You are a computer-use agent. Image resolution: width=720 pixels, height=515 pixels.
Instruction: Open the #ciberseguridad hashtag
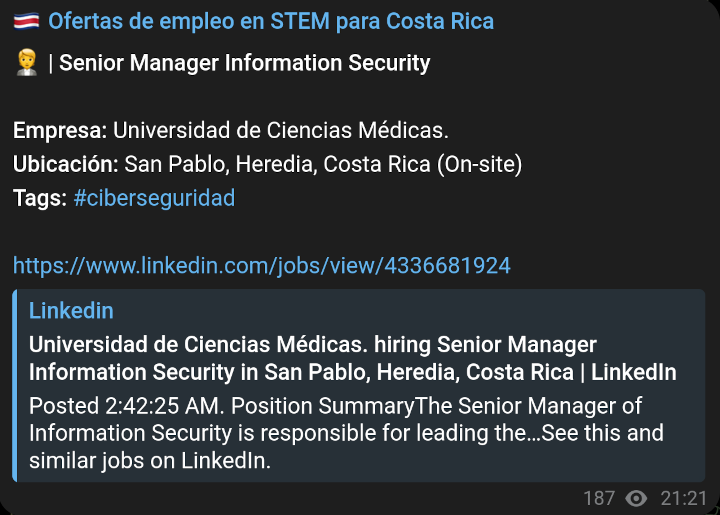pyautogui.click(x=154, y=198)
